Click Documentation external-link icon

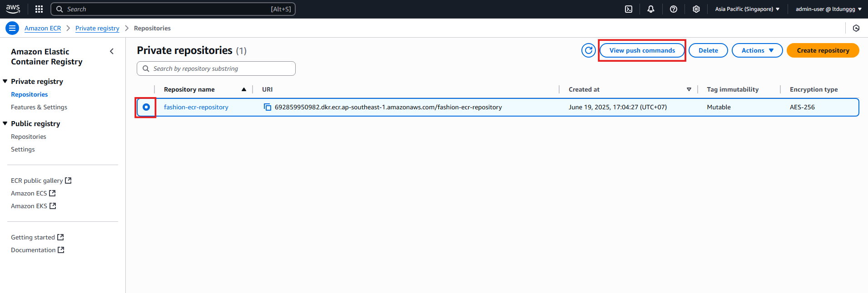(x=61, y=250)
